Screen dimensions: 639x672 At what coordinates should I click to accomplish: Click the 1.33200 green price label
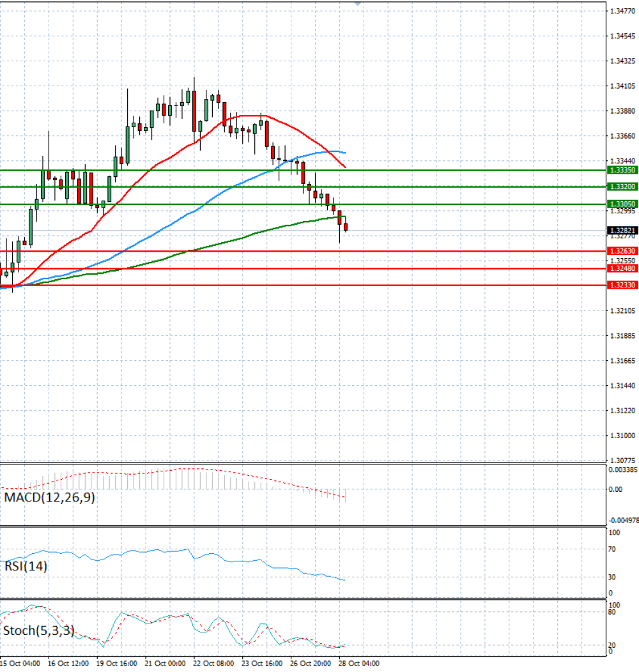622,187
